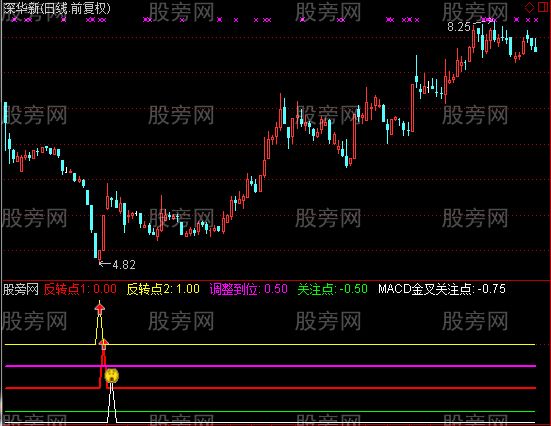Click the white MACD signal spike
This screenshot has width=551, height=426.
tap(112, 402)
